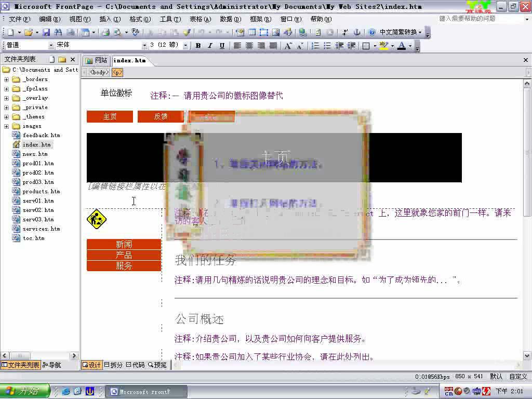Expand the images folder
The image size is (532, 399).
point(6,126)
